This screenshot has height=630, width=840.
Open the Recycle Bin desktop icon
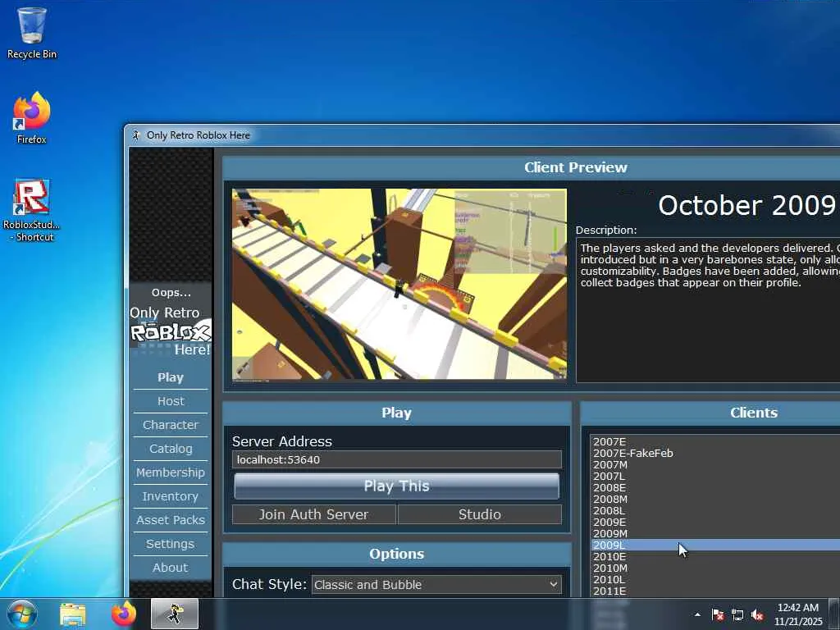tap(32, 33)
